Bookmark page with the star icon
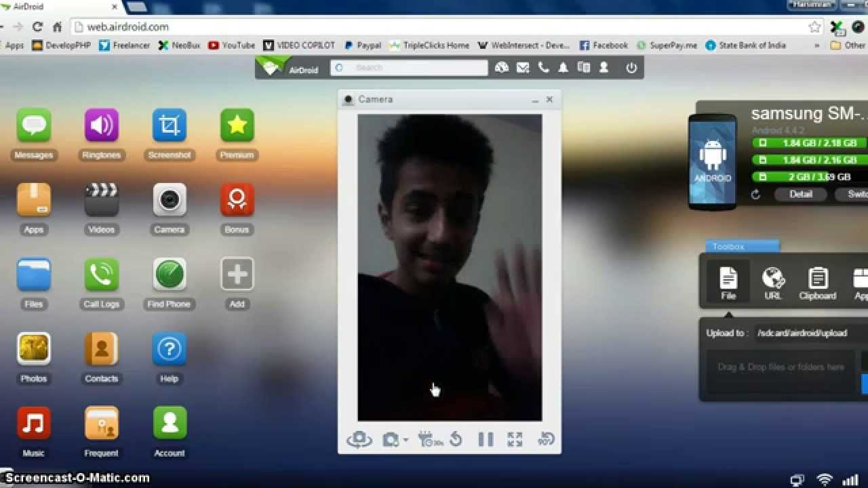 click(814, 27)
